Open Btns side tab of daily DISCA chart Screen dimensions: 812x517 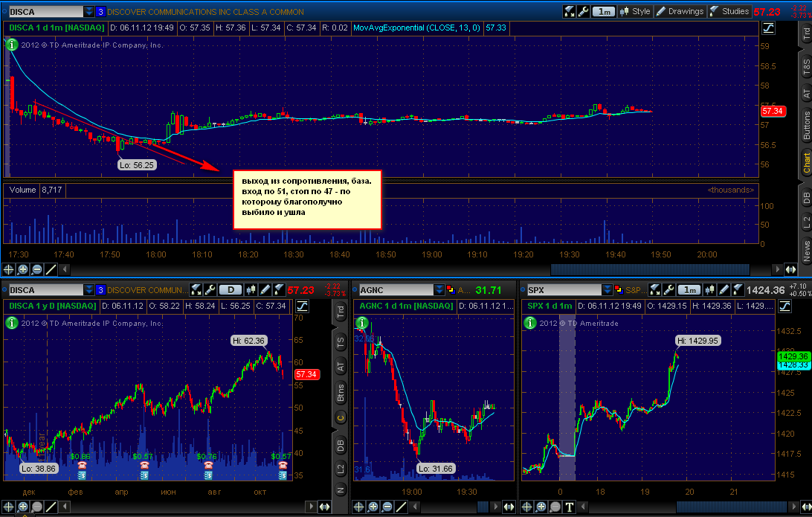(x=341, y=394)
